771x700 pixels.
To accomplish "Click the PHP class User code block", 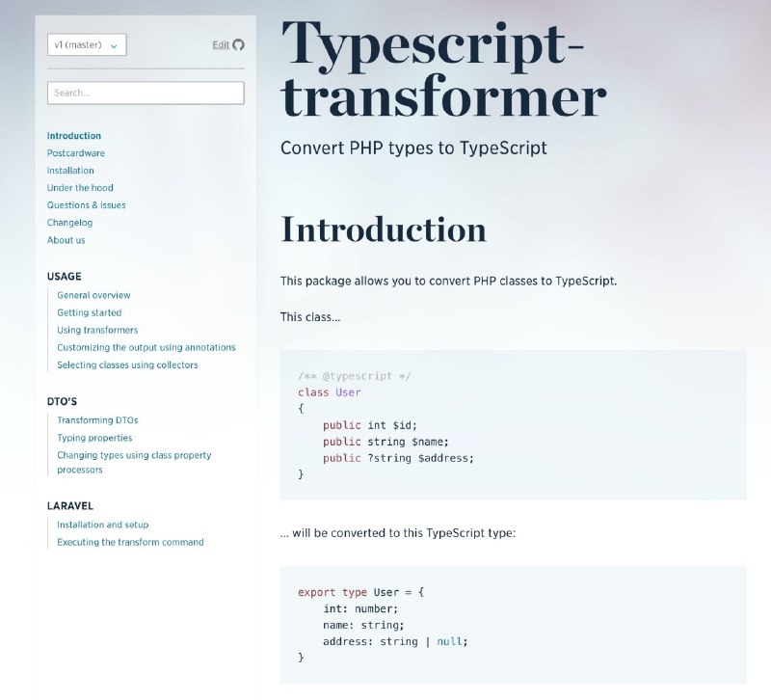I will 513,425.
